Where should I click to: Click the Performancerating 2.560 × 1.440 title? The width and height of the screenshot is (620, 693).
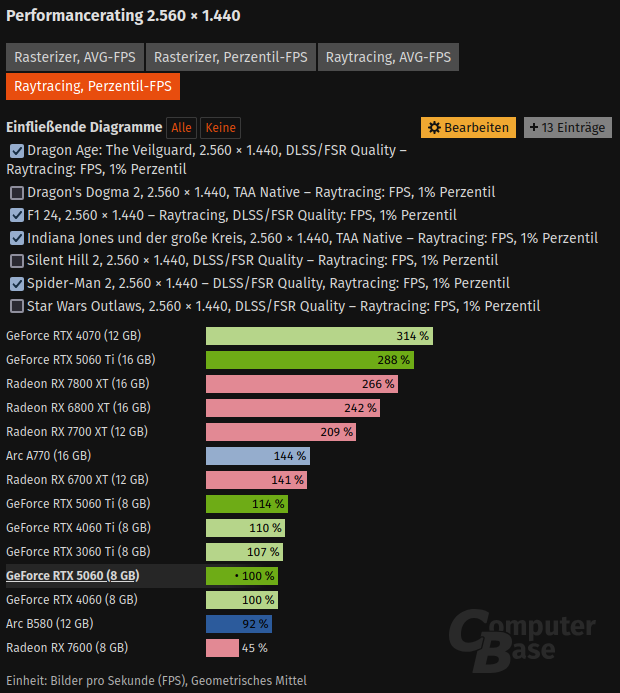coord(123,16)
